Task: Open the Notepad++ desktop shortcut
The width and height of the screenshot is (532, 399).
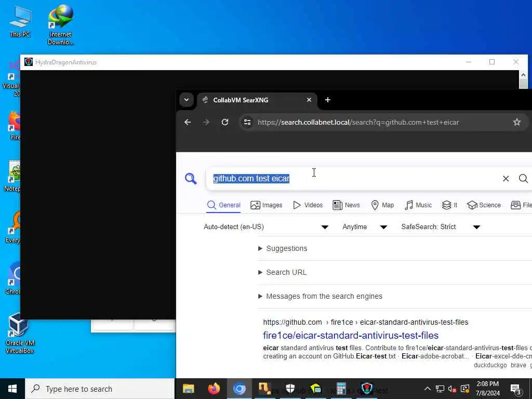Action: click(x=12, y=177)
